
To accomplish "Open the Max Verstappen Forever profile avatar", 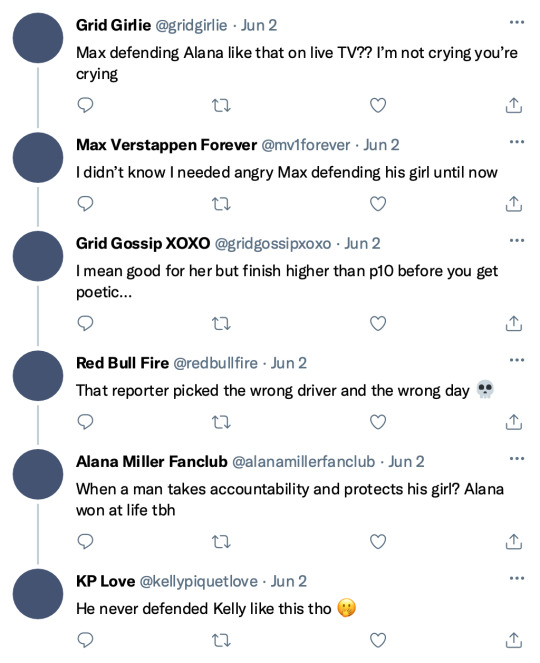I will (38, 157).
